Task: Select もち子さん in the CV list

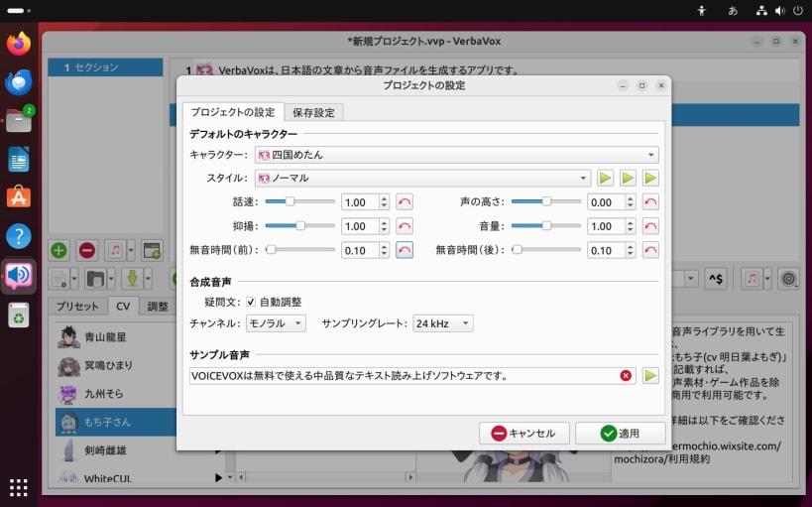Action: click(116, 422)
